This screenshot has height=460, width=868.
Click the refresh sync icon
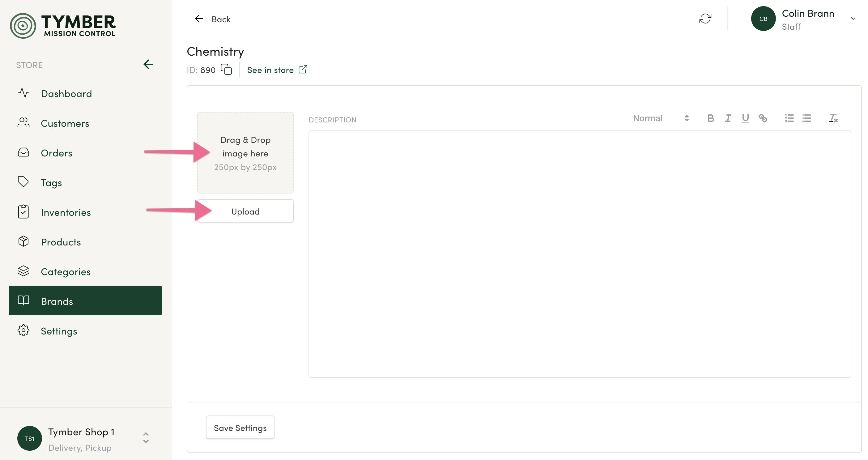coord(705,19)
